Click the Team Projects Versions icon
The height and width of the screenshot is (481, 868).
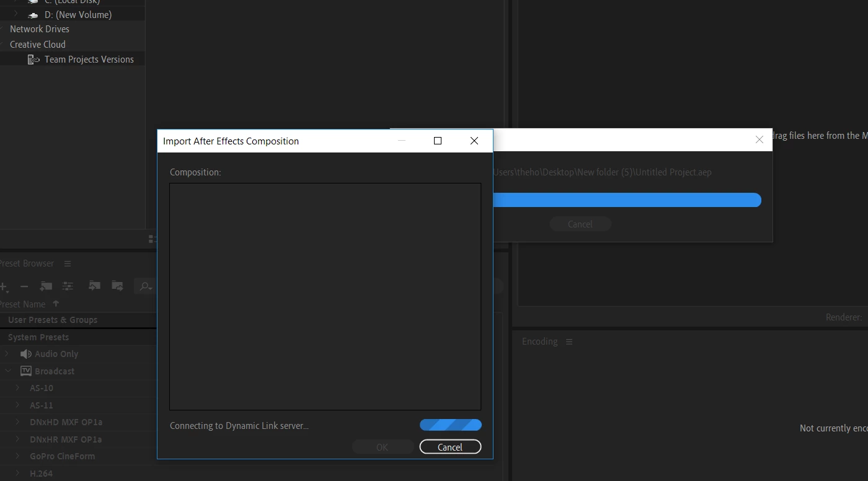click(33, 60)
